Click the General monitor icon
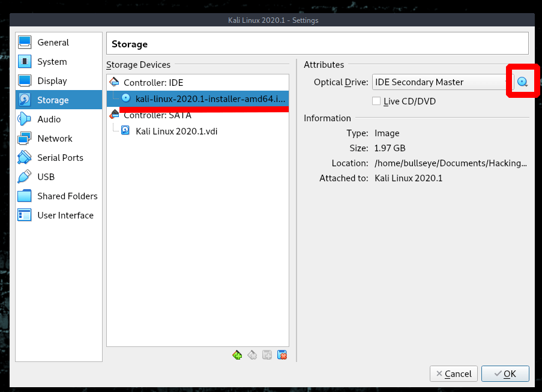This screenshot has height=392, width=542. tap(25, 42)
